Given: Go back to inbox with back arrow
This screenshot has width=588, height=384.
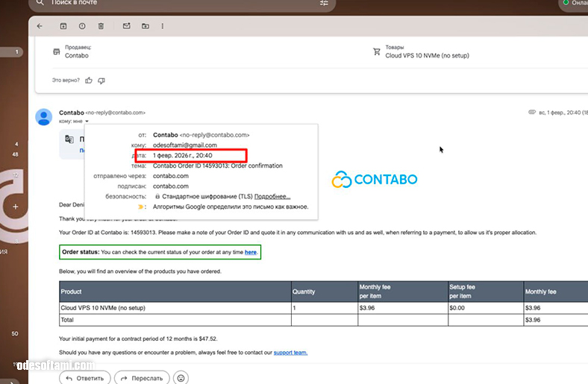Looking at the screenshot, I should click(40, 26).
